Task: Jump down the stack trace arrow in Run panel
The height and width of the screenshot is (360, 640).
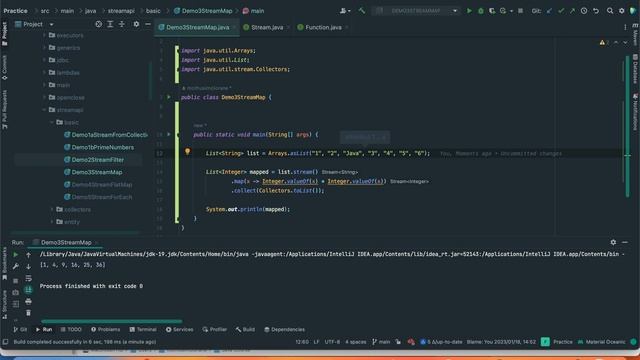Action: coord(28,267)
